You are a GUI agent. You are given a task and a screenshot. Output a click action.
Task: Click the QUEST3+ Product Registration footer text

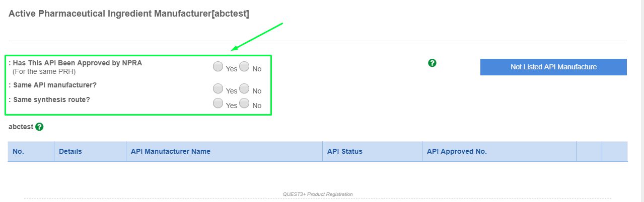click(x=318, y=194)
